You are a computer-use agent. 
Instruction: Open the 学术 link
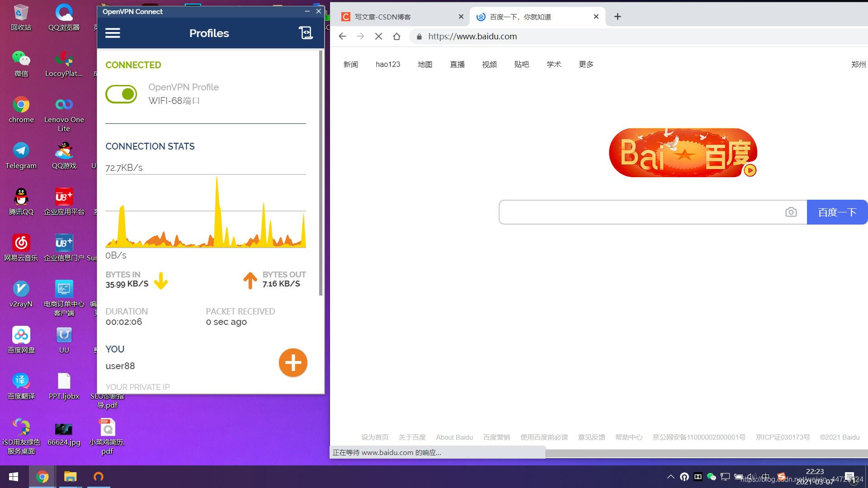pyautogui.click(x=554, y=64)
